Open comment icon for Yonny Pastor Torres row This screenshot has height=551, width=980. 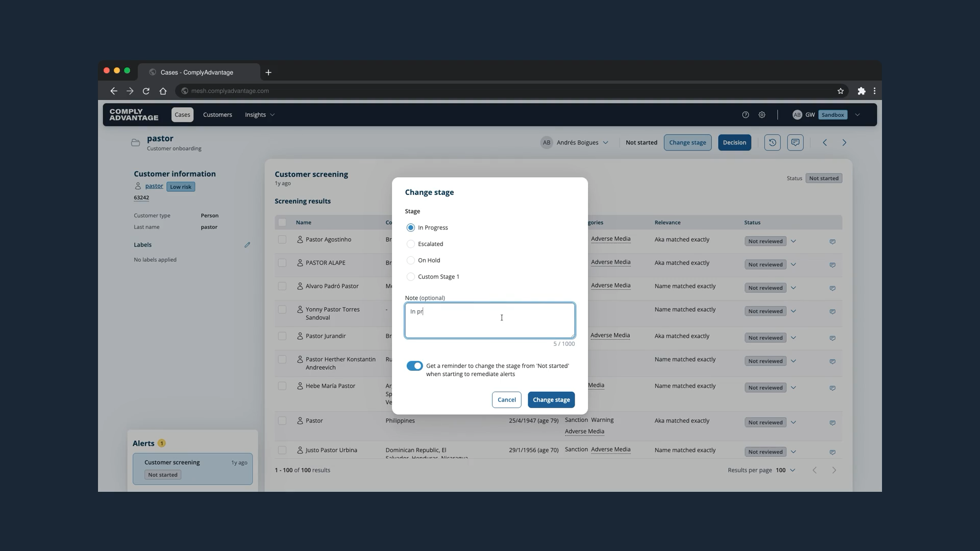pos(832,312)
